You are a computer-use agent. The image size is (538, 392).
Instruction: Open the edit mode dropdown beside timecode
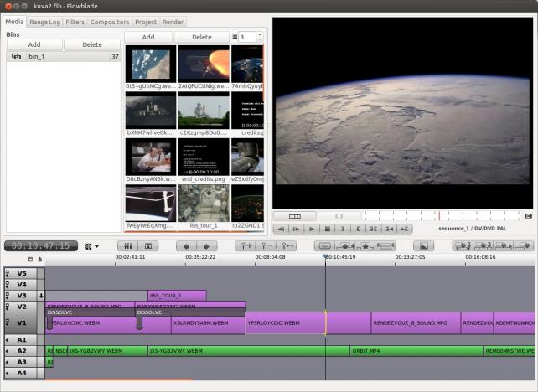click(x=91, y=246)
